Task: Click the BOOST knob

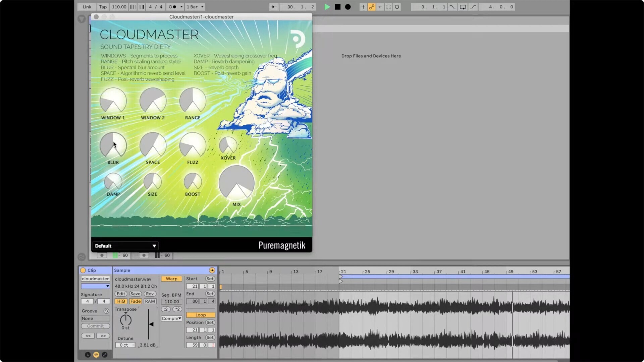Action: pos(193,182)
